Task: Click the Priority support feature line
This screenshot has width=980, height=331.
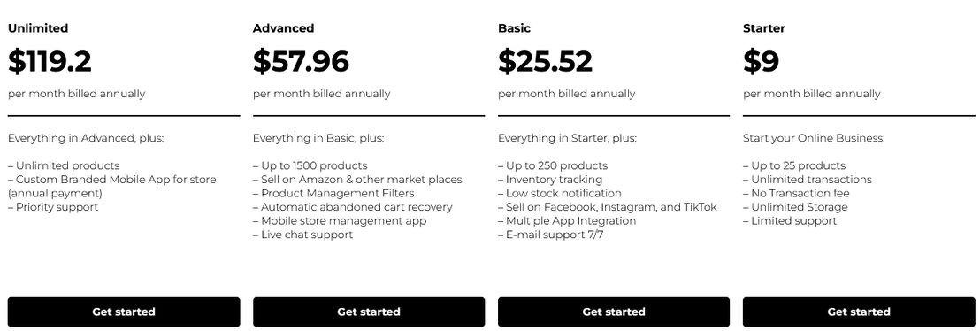Action: pos(53,207)
